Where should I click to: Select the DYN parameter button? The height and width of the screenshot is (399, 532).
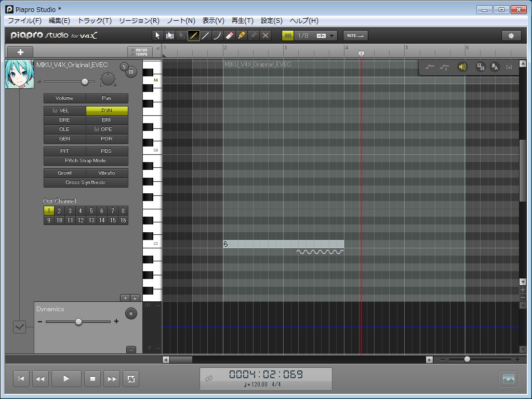tap(107, 111)
